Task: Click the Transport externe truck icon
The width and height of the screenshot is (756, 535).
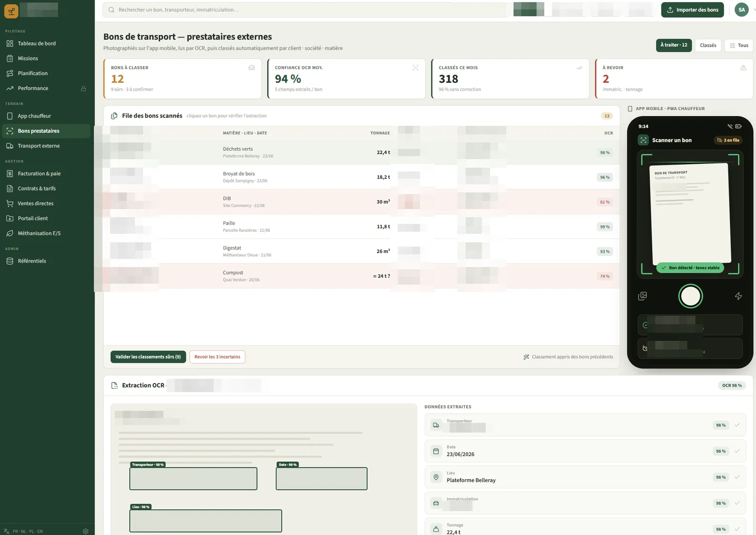Action: coord(9,146)
